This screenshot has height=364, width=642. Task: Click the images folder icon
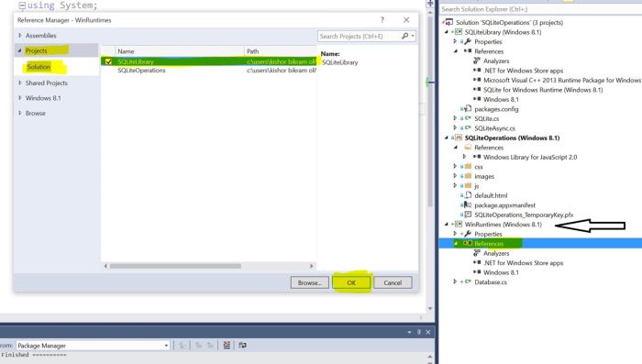pyautogui.click(x=468, y=176)
